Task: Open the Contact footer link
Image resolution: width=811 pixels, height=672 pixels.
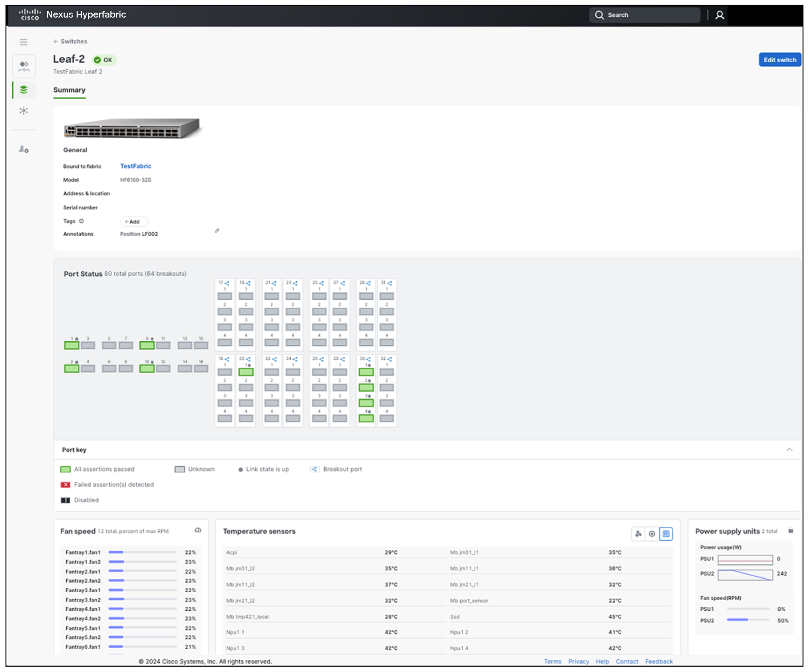Action: pos(627,661)
